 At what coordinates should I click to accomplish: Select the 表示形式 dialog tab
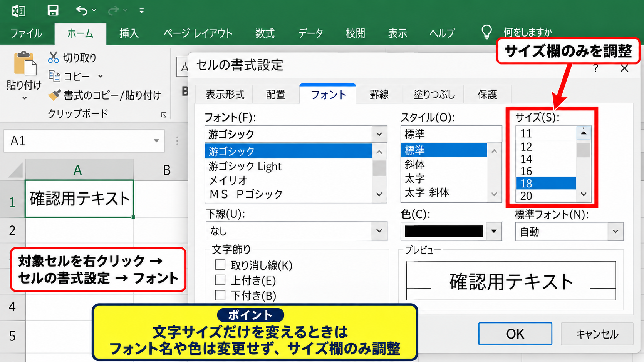coord(225,95)
